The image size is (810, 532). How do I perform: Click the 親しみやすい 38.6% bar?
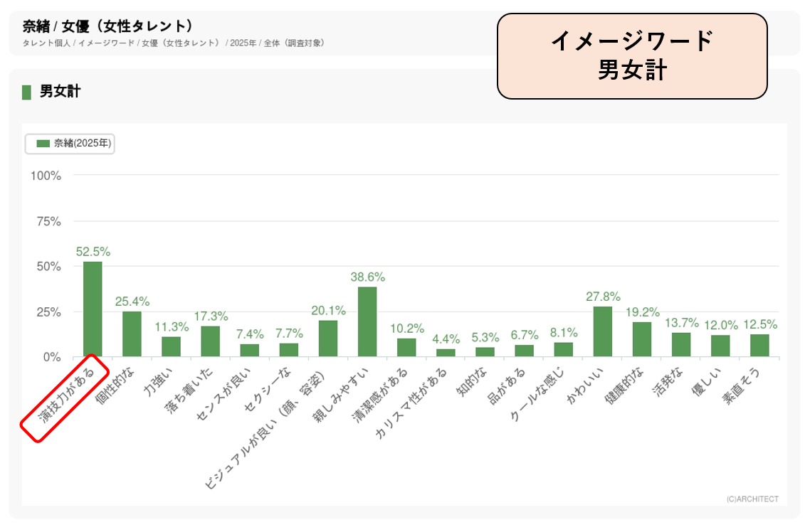367,321
